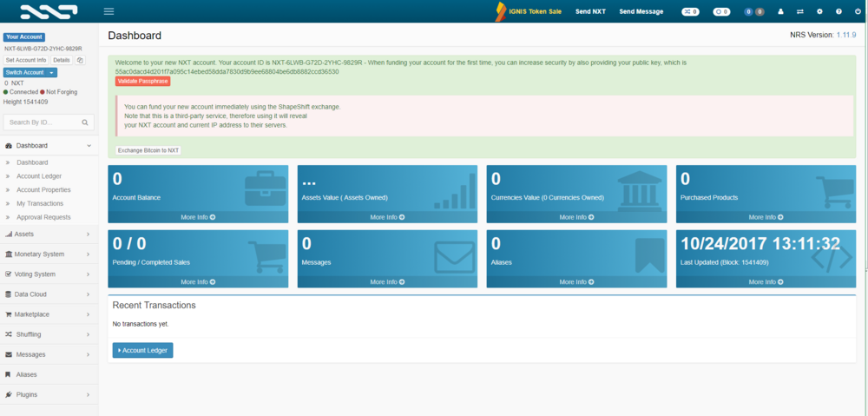Image resolution: width=868 pixels, height=416 pixels.
Task: Expand the Plugins menu
Action: pos(49,394)
